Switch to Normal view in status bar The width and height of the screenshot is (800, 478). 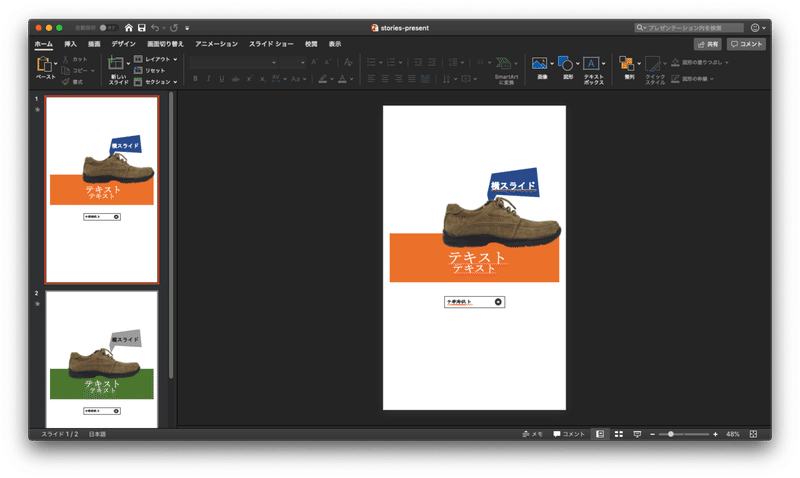(600, 434)
